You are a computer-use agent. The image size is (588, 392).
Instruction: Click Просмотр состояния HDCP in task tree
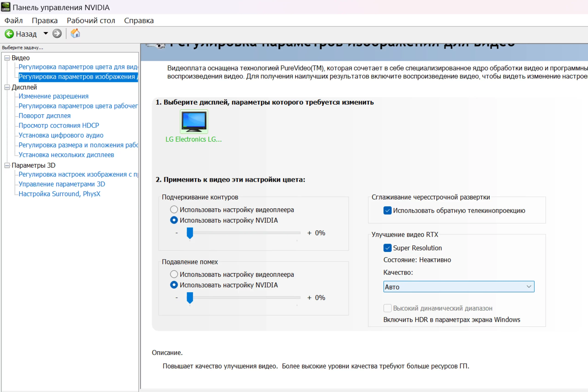pyautogui.click(x=59, y=126)
